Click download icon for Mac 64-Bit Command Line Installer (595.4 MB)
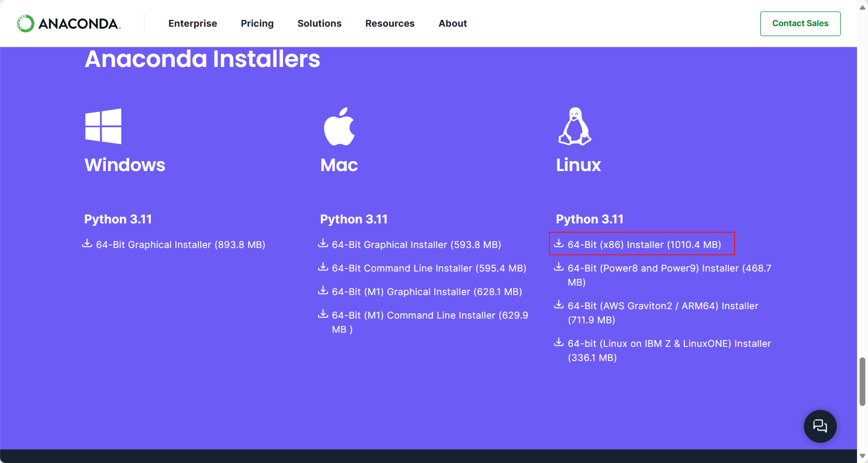 click(323, 267)
